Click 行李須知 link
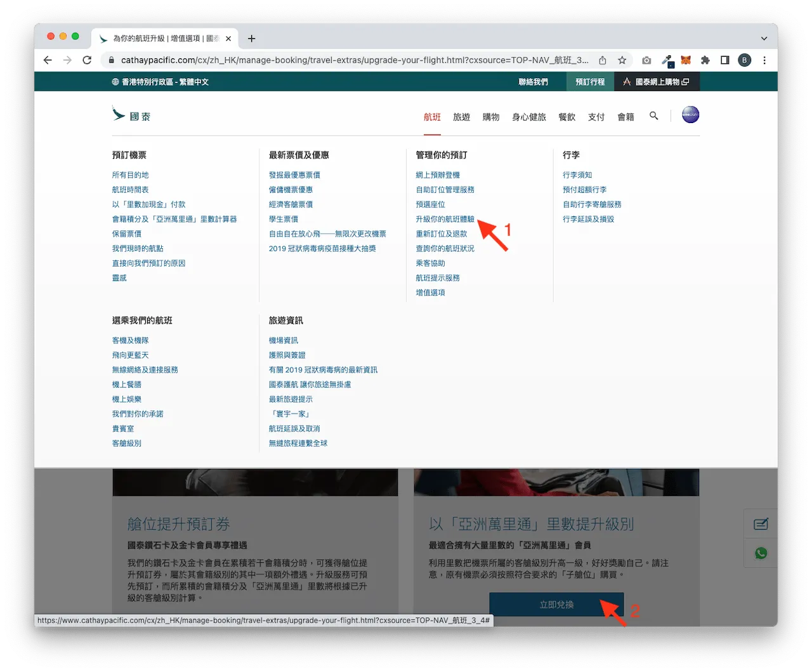The image size is (812, 672). 577,175
